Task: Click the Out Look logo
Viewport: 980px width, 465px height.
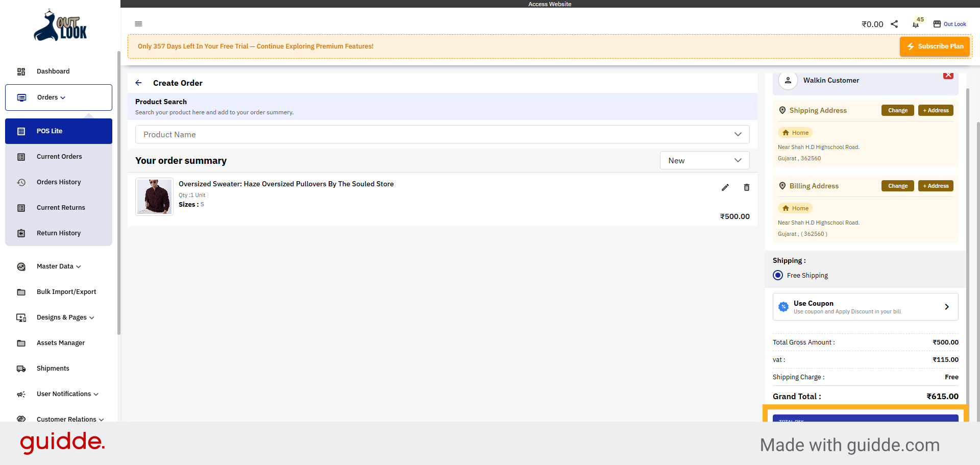Action: 60,25
